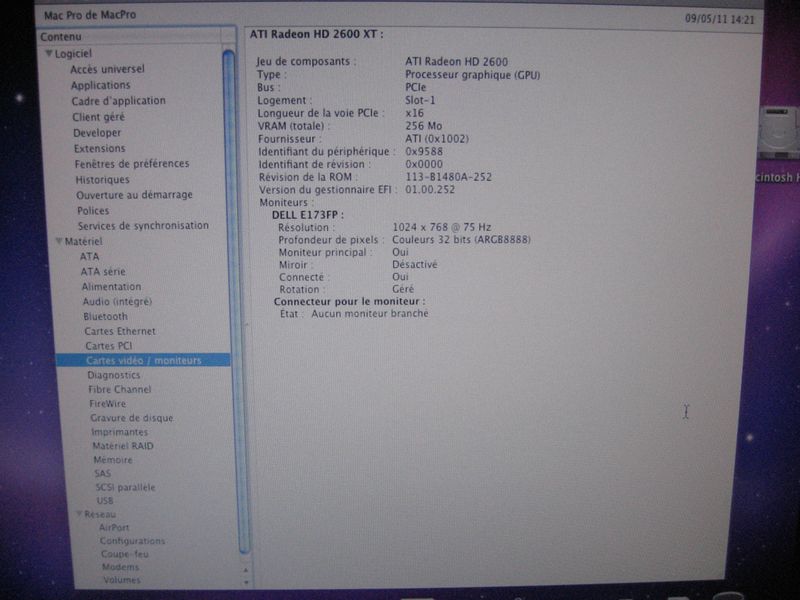Screen dimensions: 800x600
Task: Select the FireWire entry
Action: point(107,404)
